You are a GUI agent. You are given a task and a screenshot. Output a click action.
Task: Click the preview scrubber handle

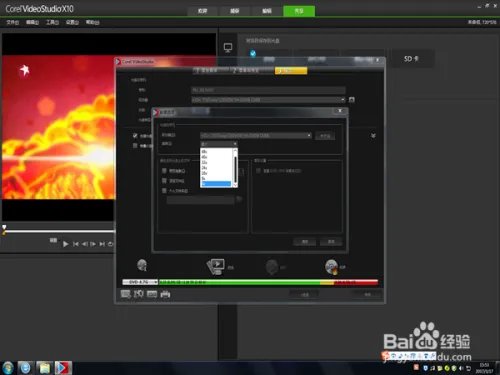pos(4,228)
